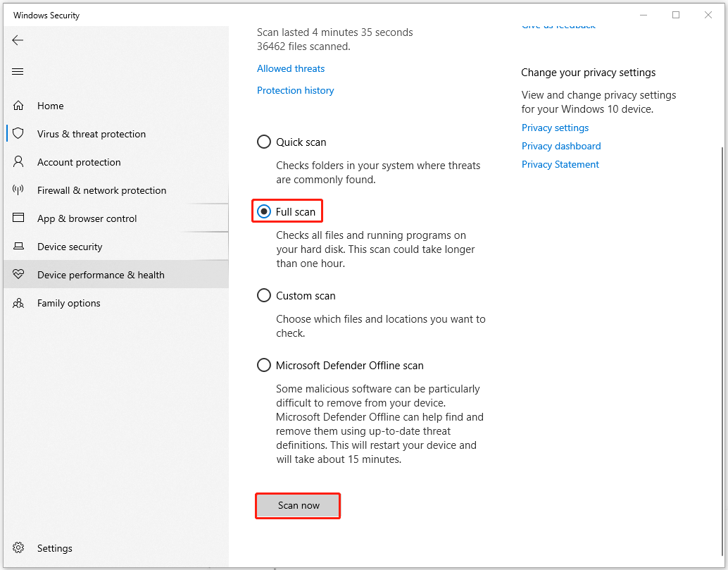Expand the hamburger navigation menu

tap(18, 71)
